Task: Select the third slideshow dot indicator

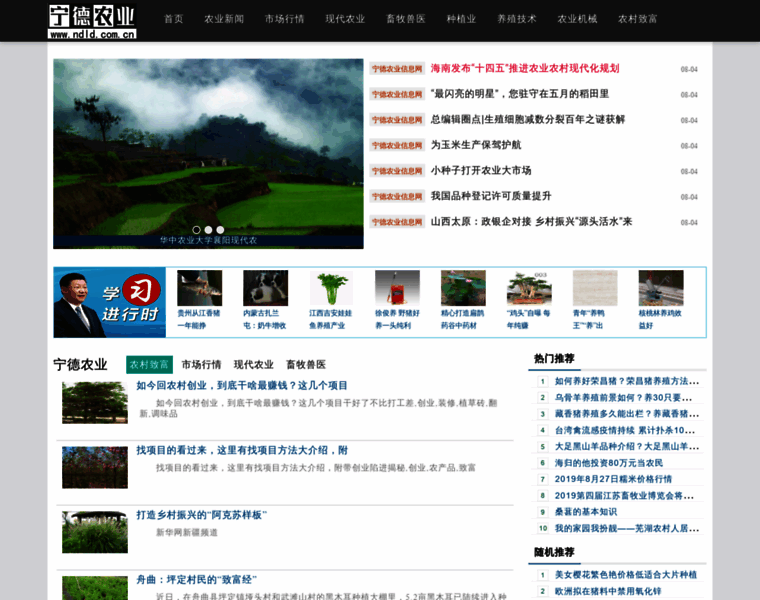Action: point(221,230)
